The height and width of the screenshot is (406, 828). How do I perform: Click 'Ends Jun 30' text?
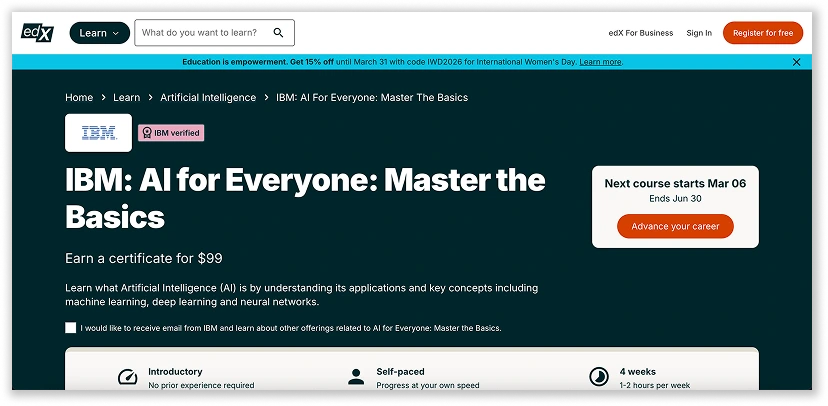(675, 199)
